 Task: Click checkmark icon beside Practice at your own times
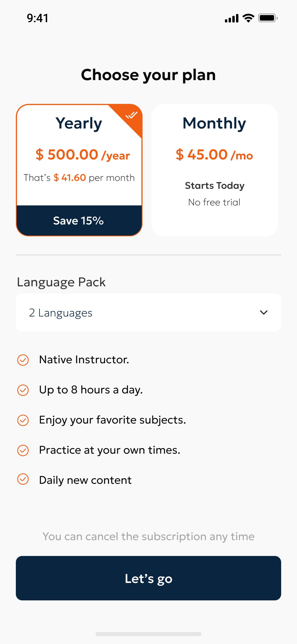23,450
